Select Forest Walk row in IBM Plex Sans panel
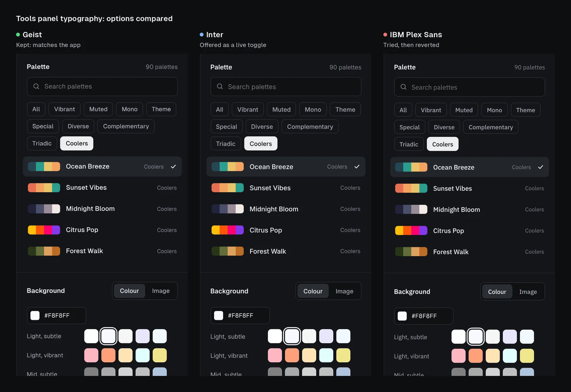 coord(470,252)
